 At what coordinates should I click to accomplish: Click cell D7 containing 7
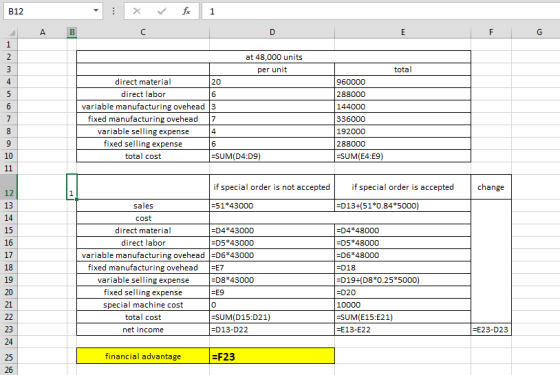pyautogui.click(x=272, y=119)
